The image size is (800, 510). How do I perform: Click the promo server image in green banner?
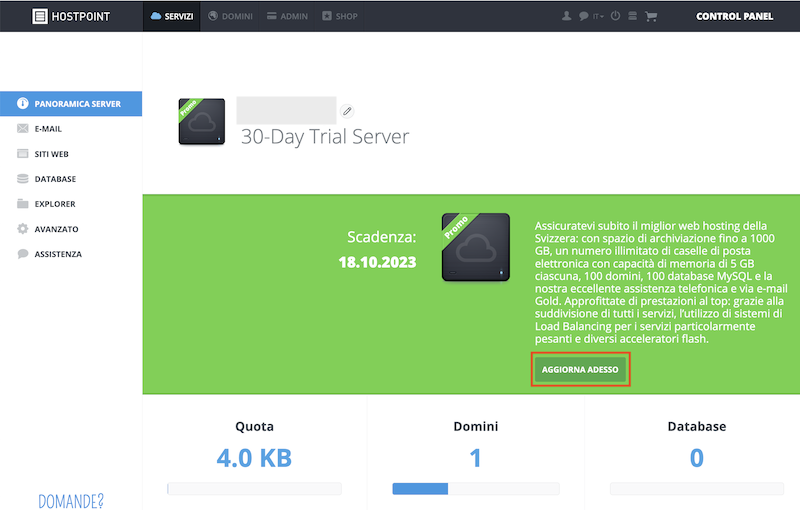[476, 247]
